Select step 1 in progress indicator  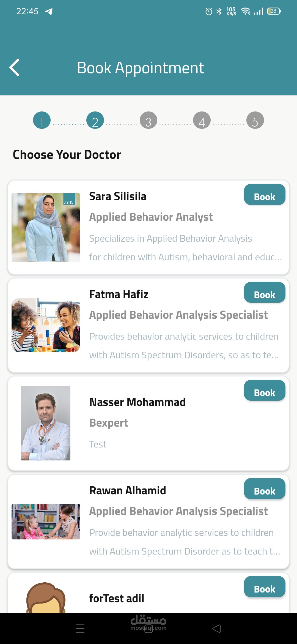click(42, 120)
